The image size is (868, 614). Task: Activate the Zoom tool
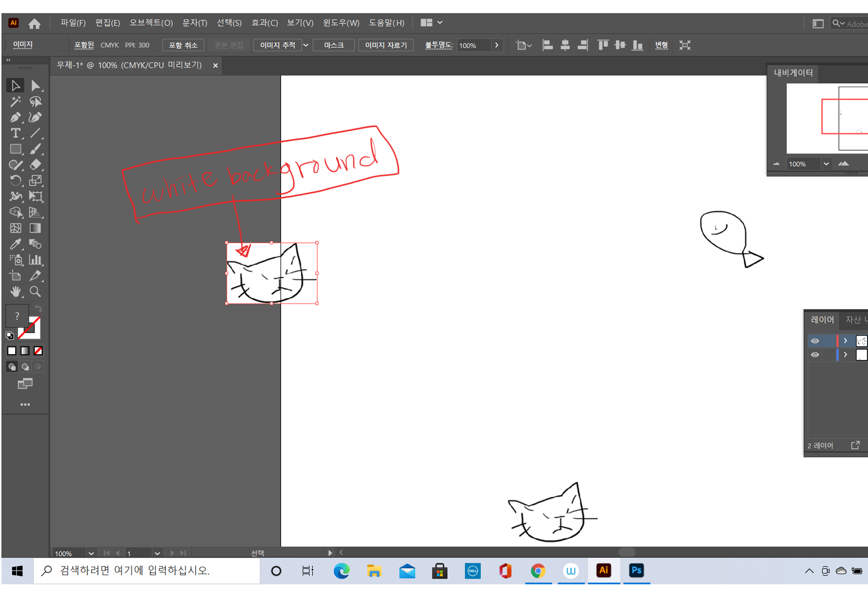(x=35, y=292)
